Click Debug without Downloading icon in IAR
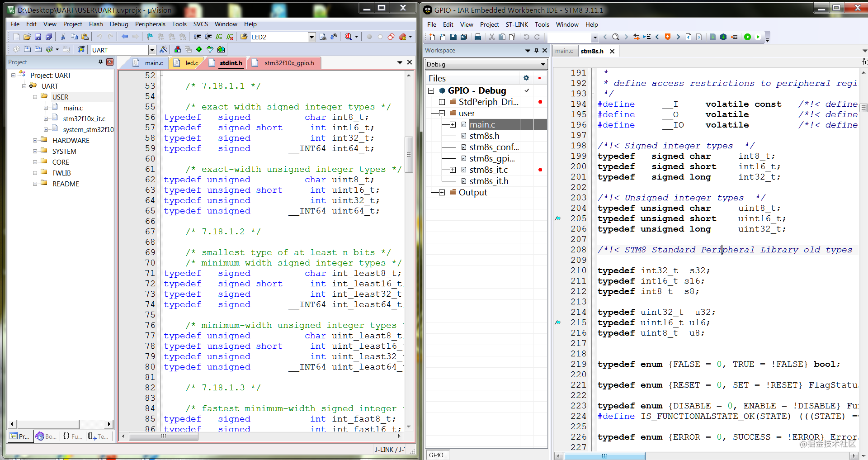 click(758, 37)
